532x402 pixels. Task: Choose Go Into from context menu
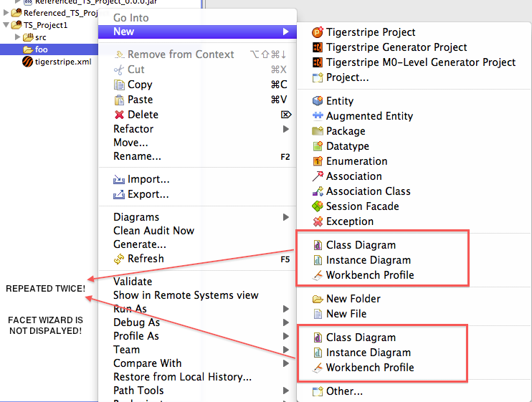click(x=131, y=18)
